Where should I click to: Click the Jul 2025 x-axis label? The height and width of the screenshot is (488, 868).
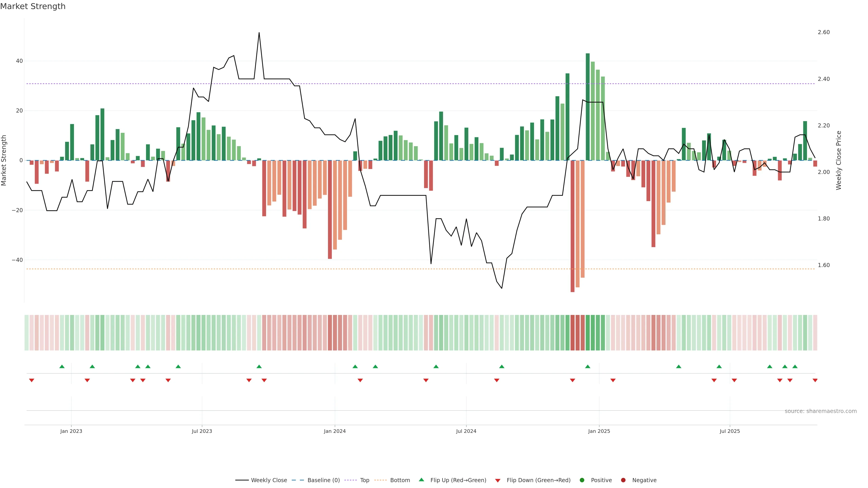[x=729, y=431]
